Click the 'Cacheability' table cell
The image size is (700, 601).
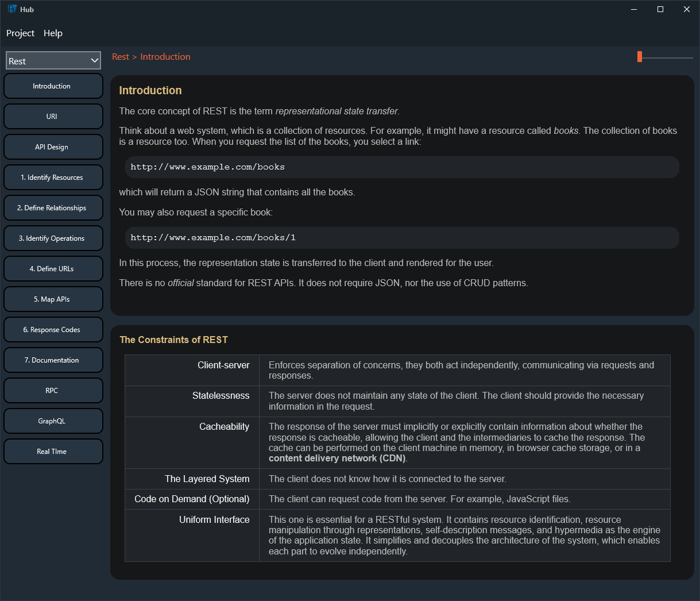point(192,443)
